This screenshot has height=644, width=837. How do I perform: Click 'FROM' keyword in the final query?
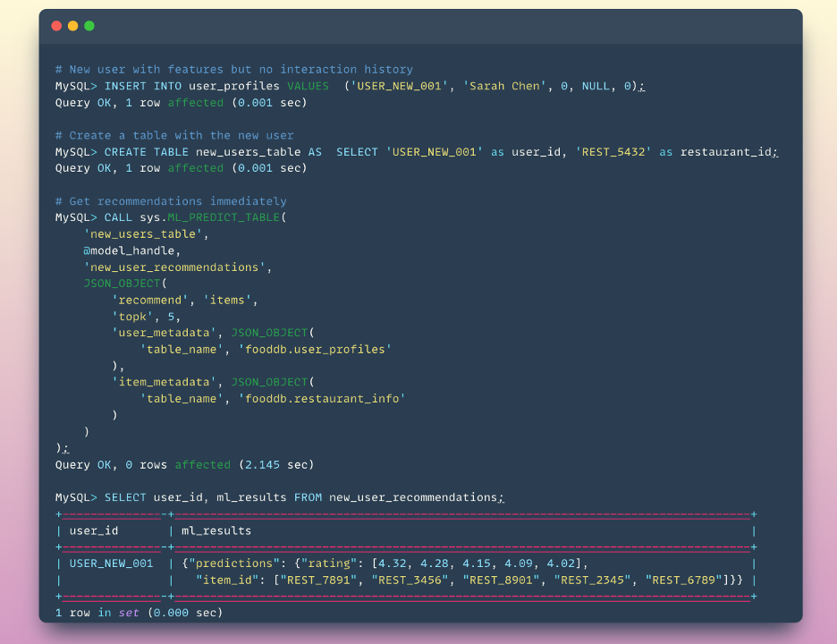pyautogui.click(x=308, y=497)
